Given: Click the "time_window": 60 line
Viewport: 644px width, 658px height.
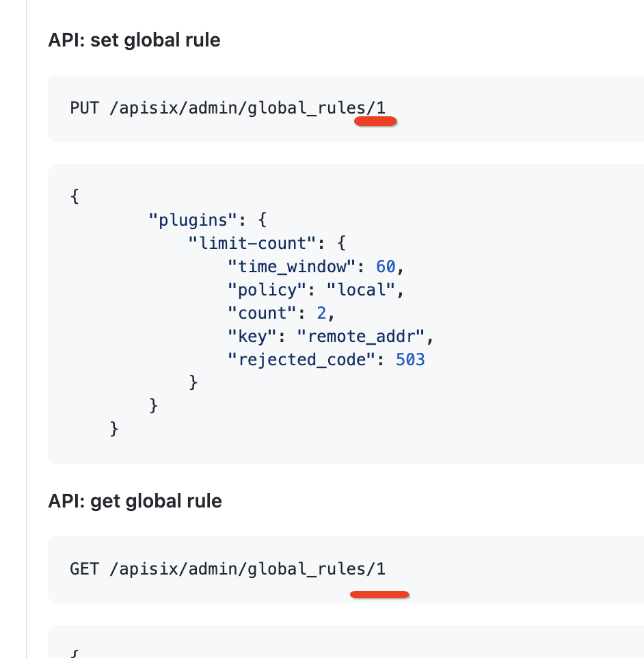Looking at the screenshot, I should point(316,267).
